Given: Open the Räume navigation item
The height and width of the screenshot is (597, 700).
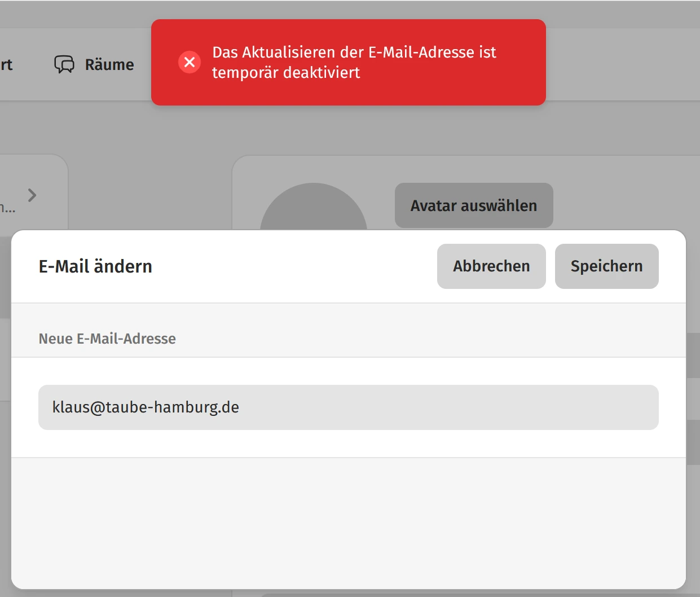Looking at the screenshot, I should (109, 65).
